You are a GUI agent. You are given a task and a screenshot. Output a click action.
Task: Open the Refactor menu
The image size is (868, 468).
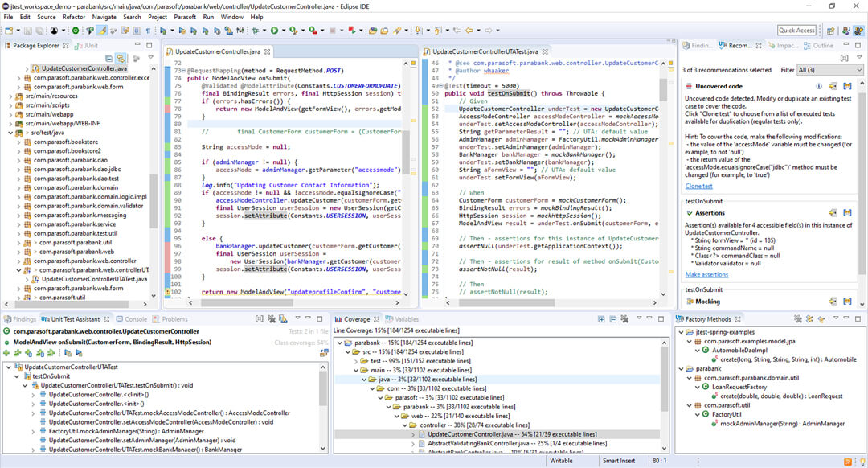[74, 17]
